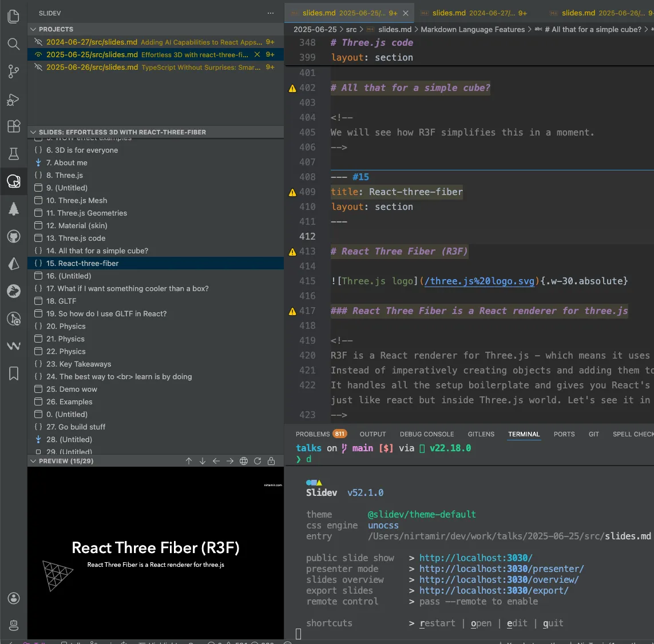
Task: Open the presenter mode localhost:3030 link
Action: pos(502,569)
